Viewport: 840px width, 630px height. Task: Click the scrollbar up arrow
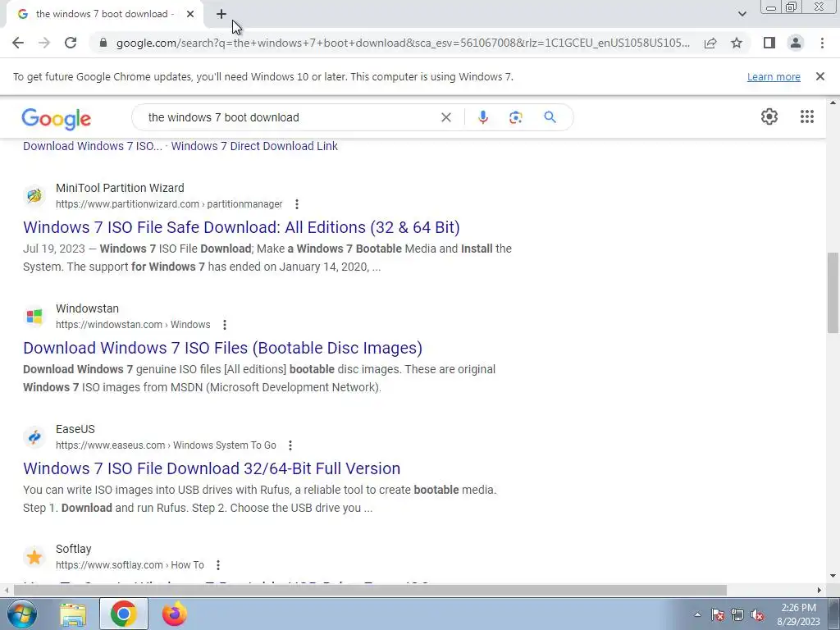coord(833,103)
